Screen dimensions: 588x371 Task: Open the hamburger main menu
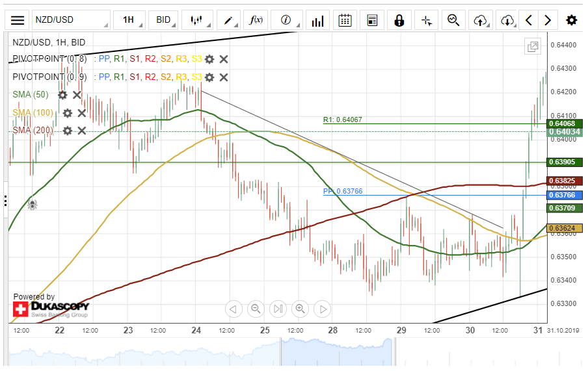pos(18,20)
